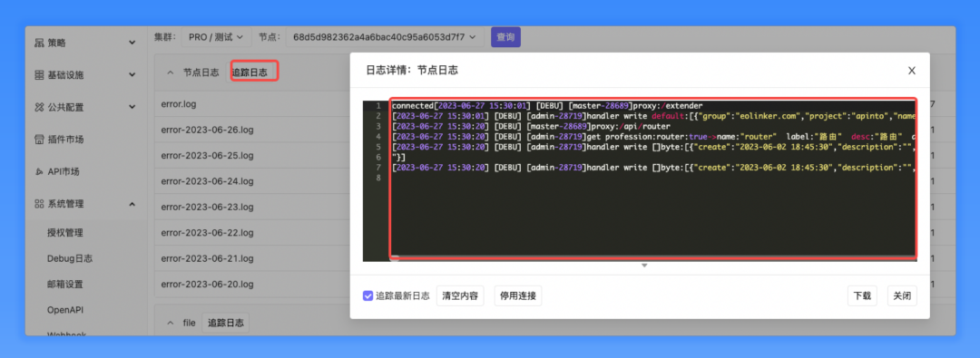Image resolution: width=980 pixels, height=358 pixels.
Task: Click line number 7 in editor gutter
Action: pos(377,168)
